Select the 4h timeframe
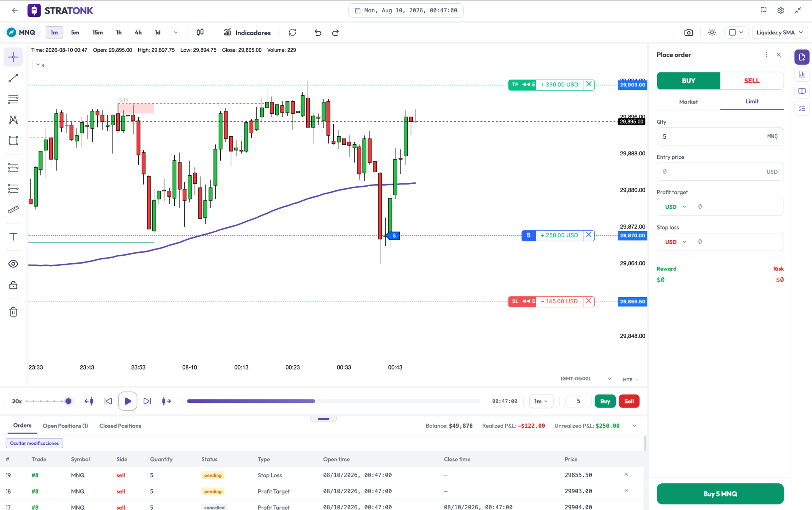Screen dimensions: 812x510 (x=138, y=33)
